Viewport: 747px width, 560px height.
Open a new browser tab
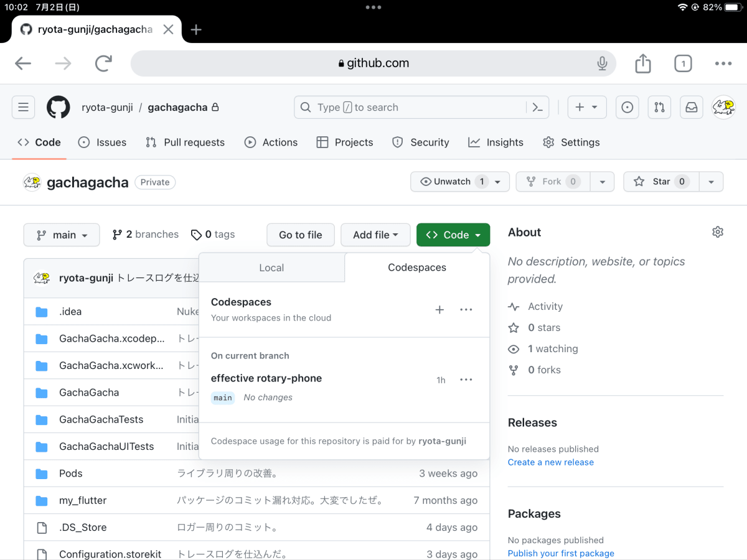click(196, 29)
